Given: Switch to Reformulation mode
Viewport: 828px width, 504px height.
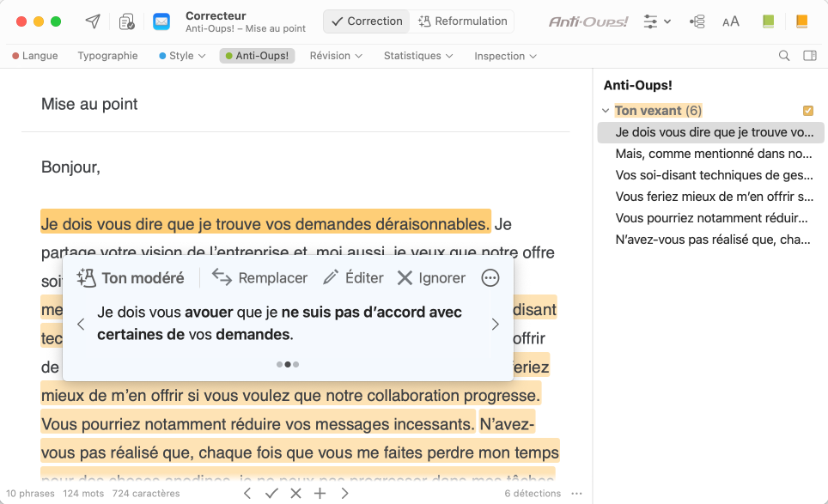Looking at the screenshot, I should coord(462,21).
